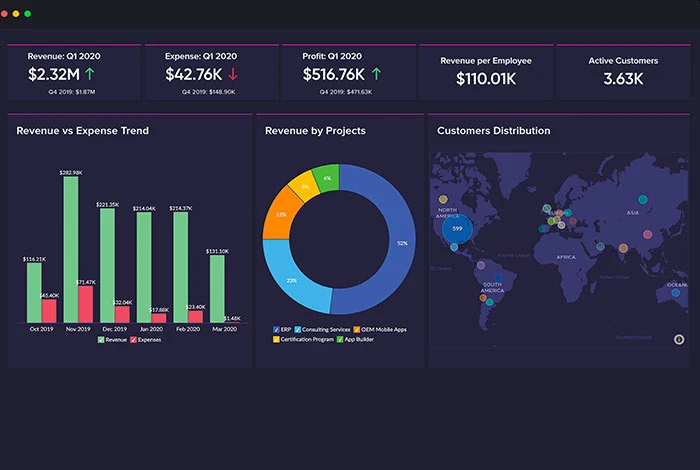Viewport: 700px width, 470px height.
Task: Select the 52% ERP donut segment
Action: pyautogui.click(x=395, y=245)
